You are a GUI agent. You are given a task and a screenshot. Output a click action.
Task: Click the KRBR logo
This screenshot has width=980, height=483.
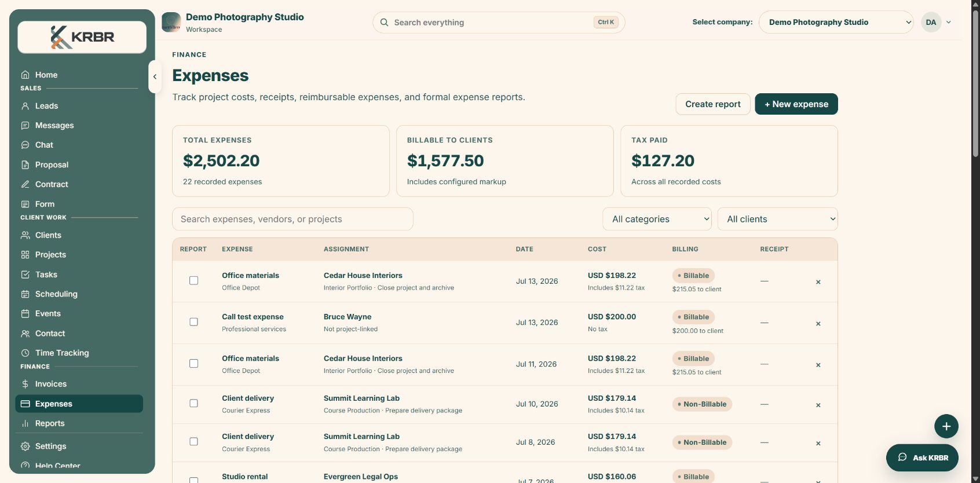coord(82,37)
